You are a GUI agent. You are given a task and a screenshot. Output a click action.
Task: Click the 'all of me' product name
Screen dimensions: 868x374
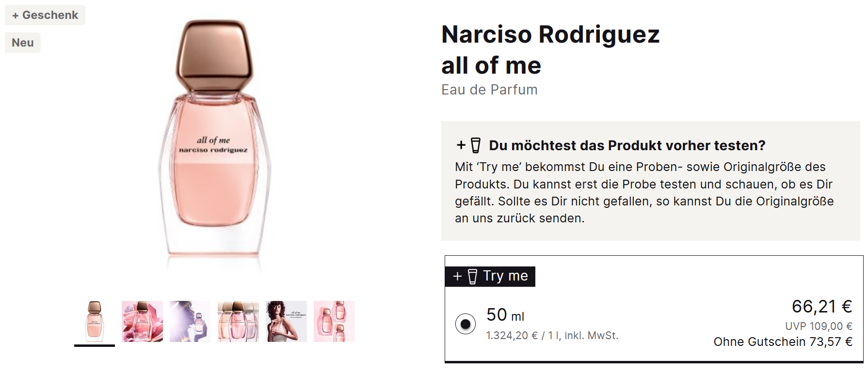[x=491, y=65]
